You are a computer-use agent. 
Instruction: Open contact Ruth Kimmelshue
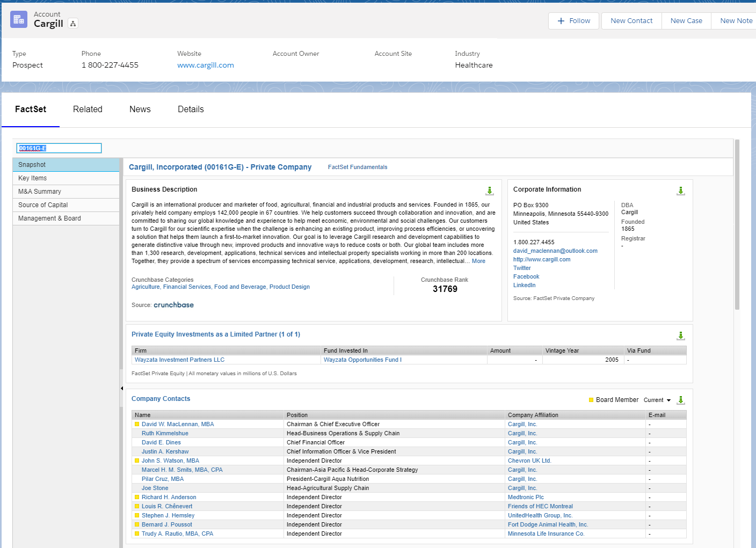click(x=165, y=434)
